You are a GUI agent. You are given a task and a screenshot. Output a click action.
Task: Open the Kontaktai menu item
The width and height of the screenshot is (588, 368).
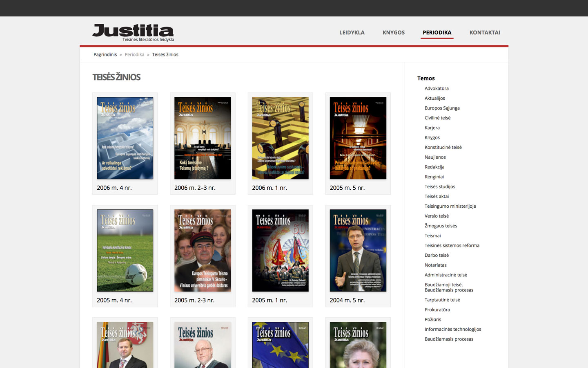pyautogui.click(x=485, y=33)
